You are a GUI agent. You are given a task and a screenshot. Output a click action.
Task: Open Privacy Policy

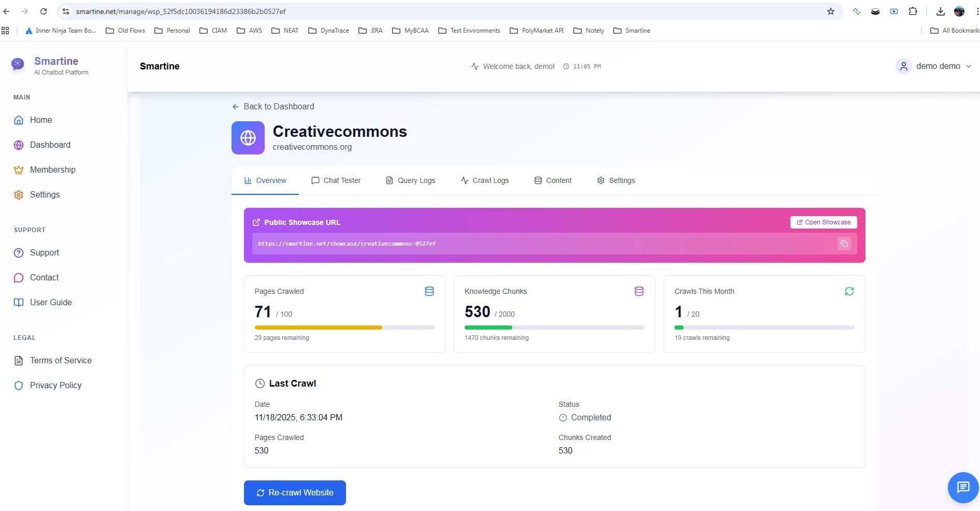point(48,385)
